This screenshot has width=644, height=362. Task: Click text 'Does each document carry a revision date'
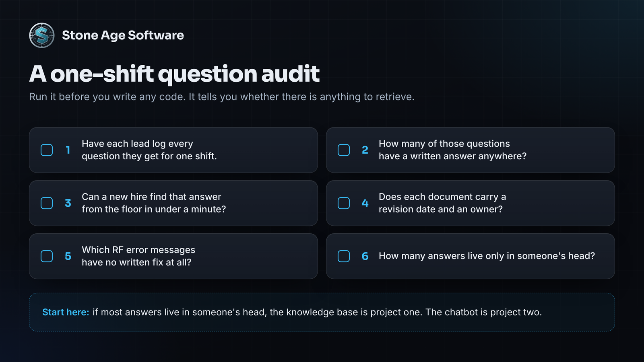[x=442, y=203]
